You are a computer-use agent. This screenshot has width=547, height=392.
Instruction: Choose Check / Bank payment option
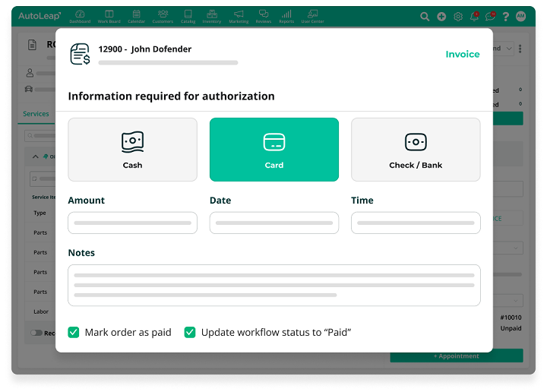pyautogui.click(x=416, y=149)
